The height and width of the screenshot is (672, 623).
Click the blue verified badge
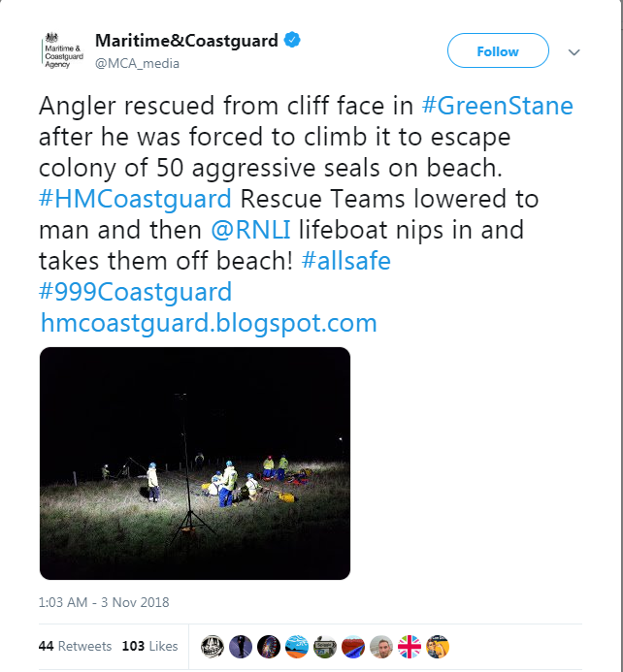coord(292,40)
